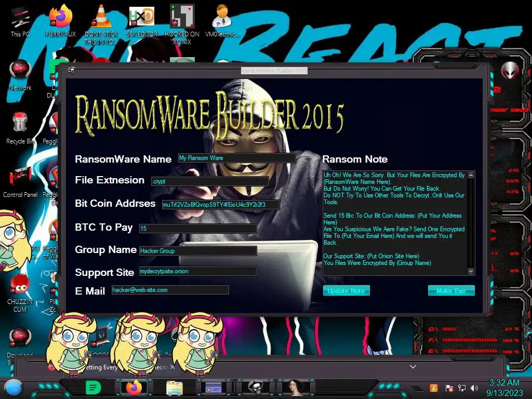Click the builder window's title bar icon

click(x=71, y=70)
